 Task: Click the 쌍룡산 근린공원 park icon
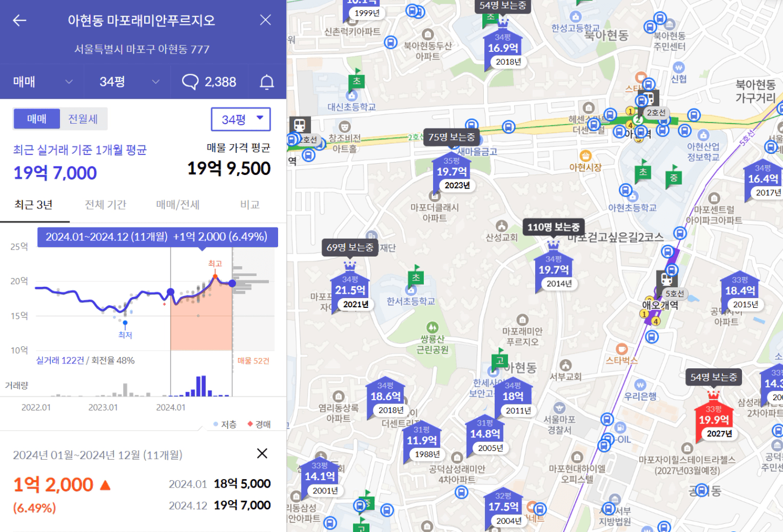[x=432, y=327]
